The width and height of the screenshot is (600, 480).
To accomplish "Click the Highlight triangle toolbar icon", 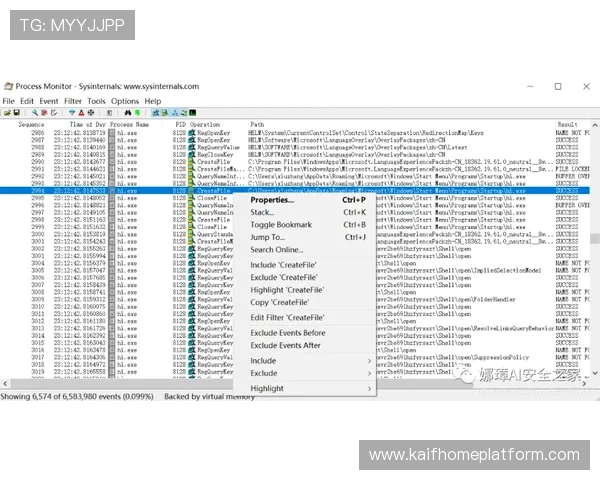I will point(81,113).
